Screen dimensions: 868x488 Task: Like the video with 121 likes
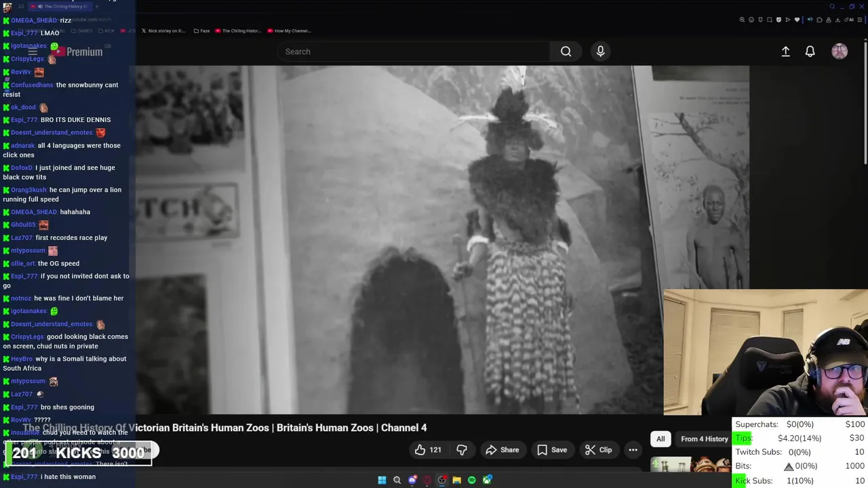pyautogui.click(x=428, y=450)
